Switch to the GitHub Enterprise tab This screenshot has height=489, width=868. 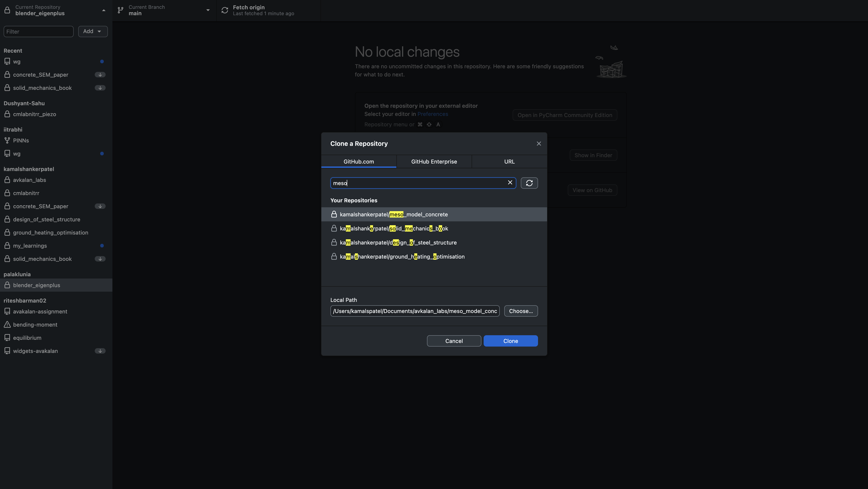coord(434,161)
